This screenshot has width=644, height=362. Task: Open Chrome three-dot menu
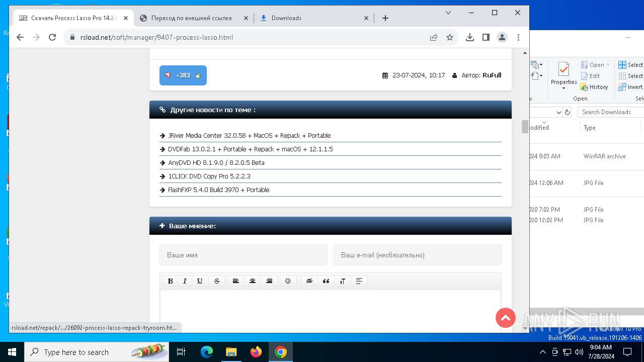518,37
